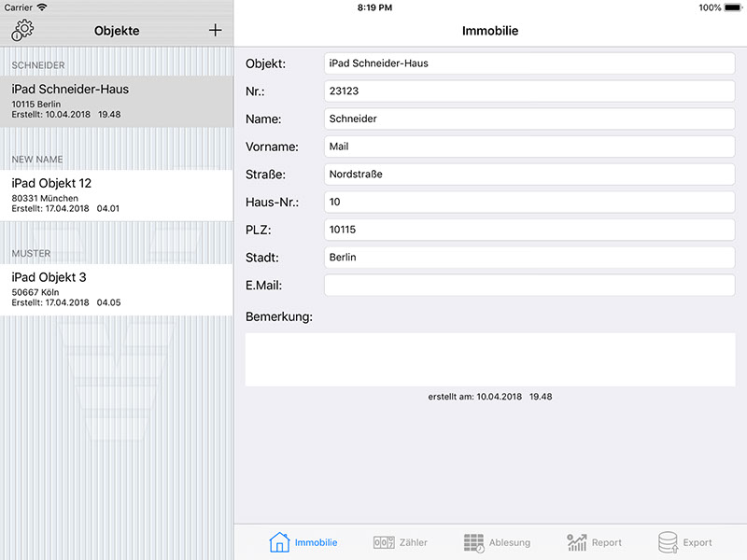Select iPad Objekt 12 list entry
Screen dimensions: 747x560
116,195
